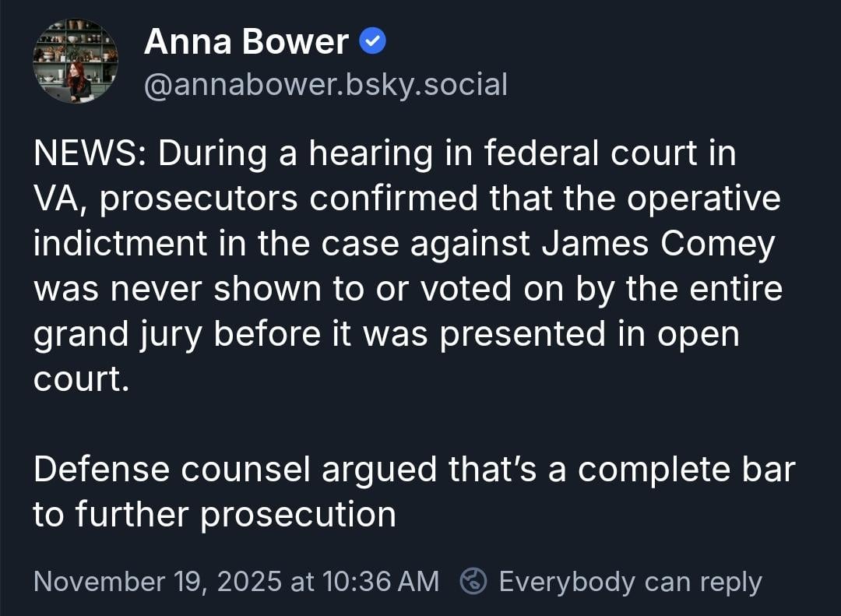
Task: Click "open" before the final "court."
Action: (x=697, y=334)
